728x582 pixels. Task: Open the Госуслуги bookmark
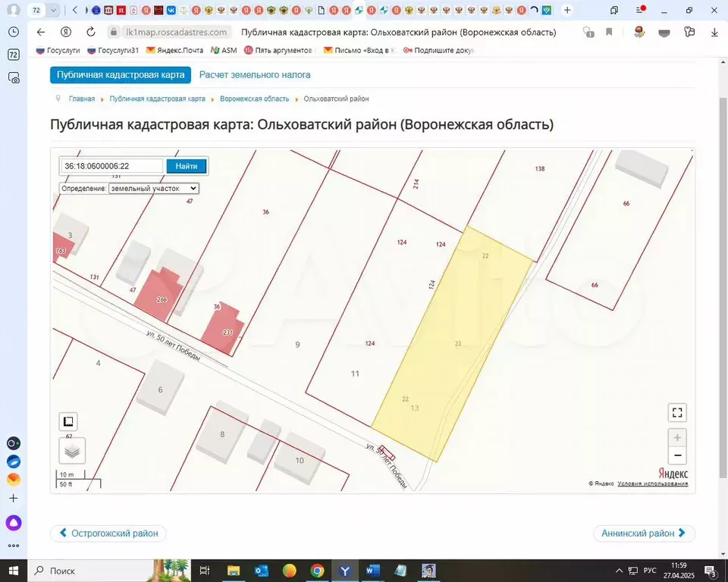[x=58, y=50]
